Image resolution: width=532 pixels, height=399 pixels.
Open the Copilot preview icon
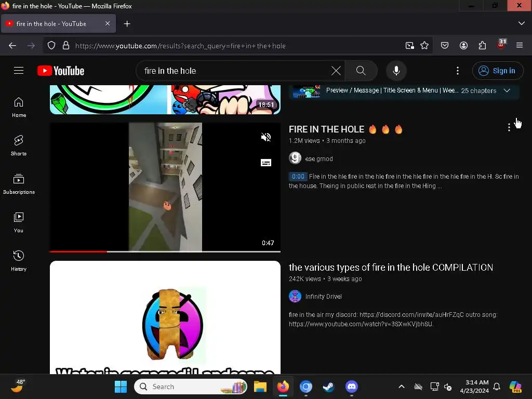515,387
